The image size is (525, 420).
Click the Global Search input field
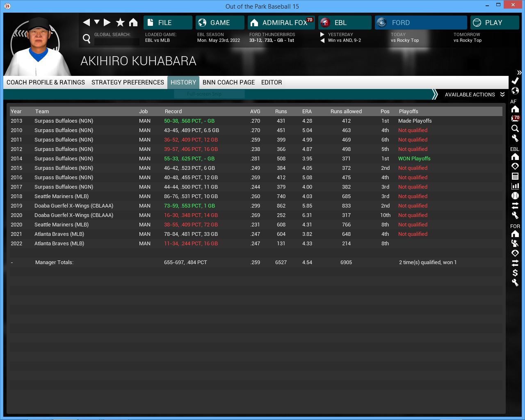116,41
